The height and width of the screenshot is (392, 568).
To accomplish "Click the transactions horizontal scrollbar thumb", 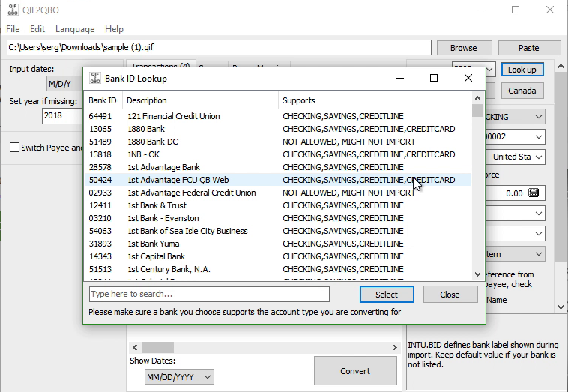I will pyautogui.click(x=157, y=347).
